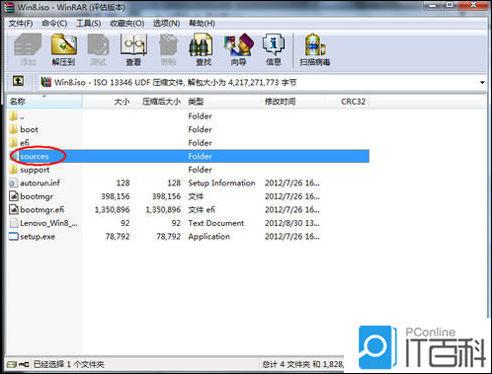The width and height of the screenshot is (492, 374).
Task: Expand the archive path dropdown arrow
Action: pyautogui.click(x=482, y=82)
